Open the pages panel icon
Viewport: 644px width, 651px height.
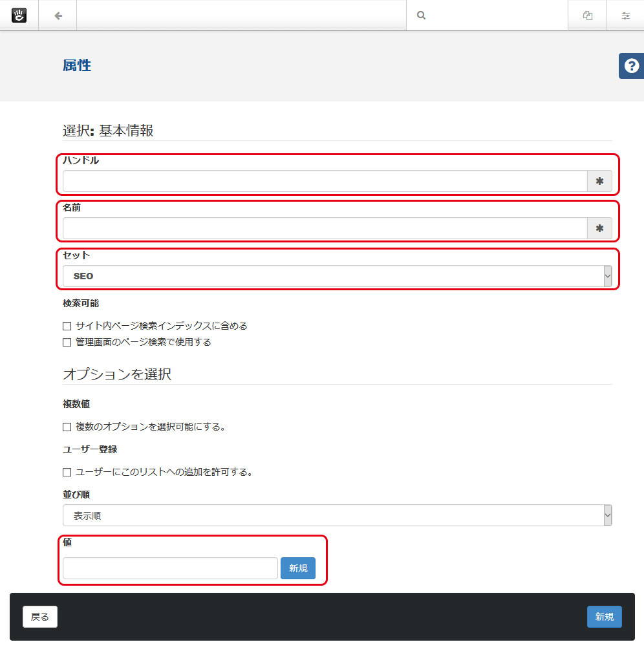pyautogui.click(x=588, y=16)
